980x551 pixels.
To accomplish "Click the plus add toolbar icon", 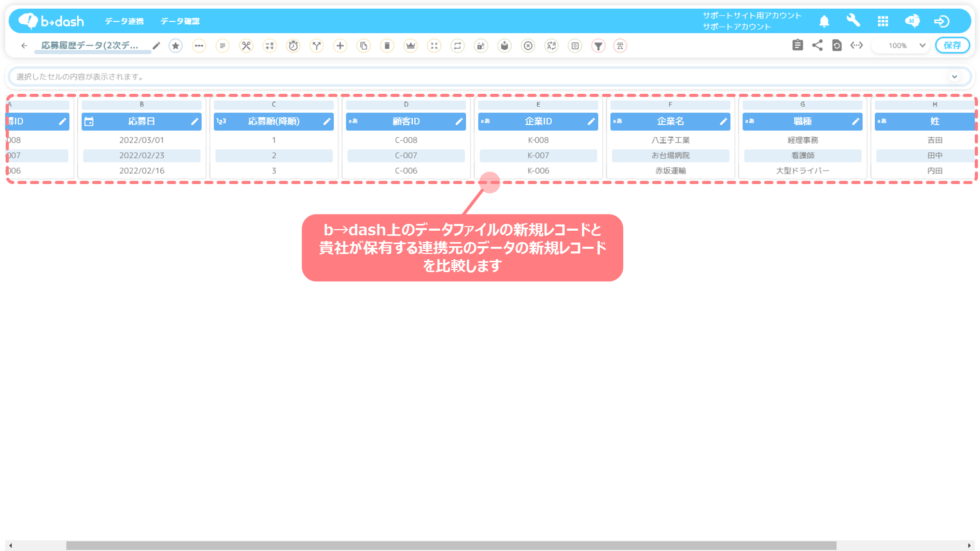I will point(340,46).
